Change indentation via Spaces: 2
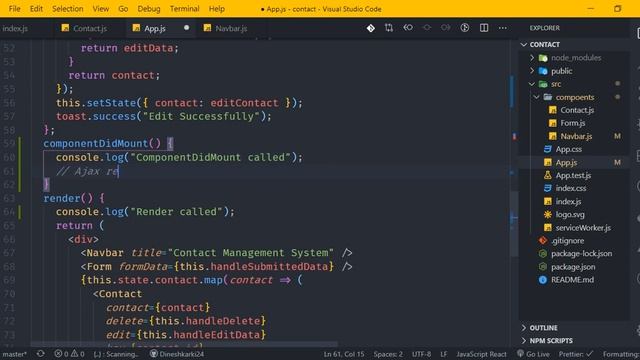 [388, 354]
